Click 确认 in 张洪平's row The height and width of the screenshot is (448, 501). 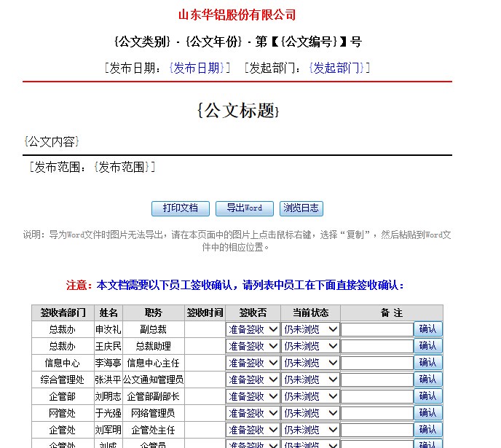(427, 380)
